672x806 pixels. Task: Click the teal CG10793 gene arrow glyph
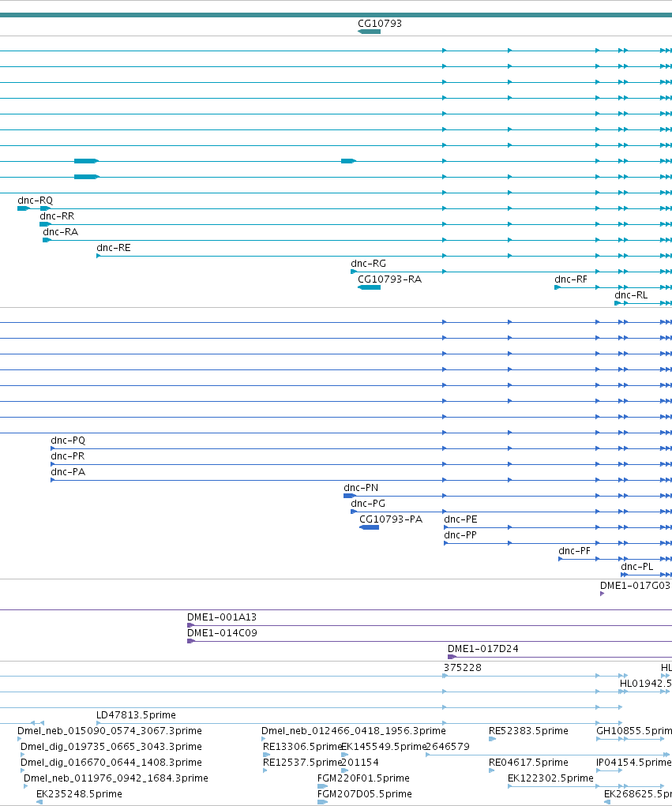[369, 32]
